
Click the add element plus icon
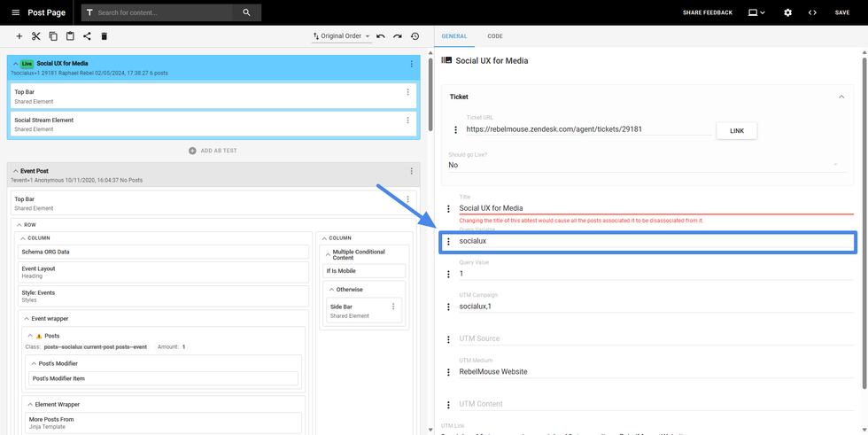click(19, 36)
